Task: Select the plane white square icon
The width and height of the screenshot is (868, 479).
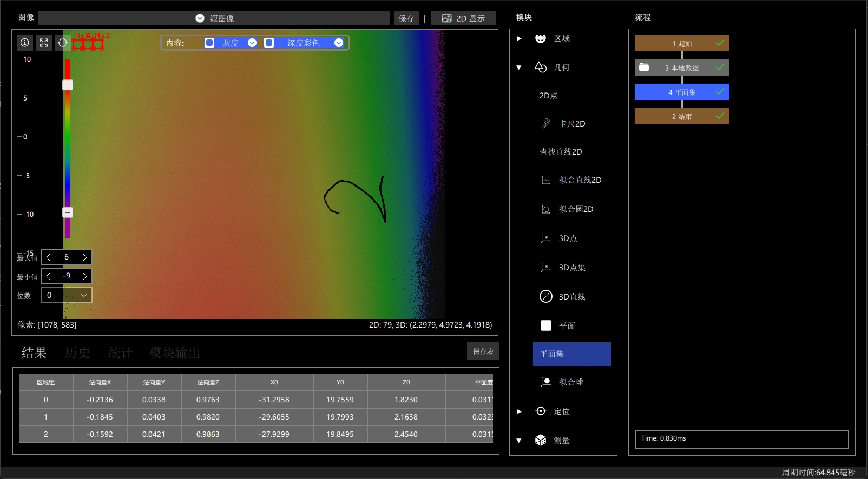Action: (x=546, y=325)
